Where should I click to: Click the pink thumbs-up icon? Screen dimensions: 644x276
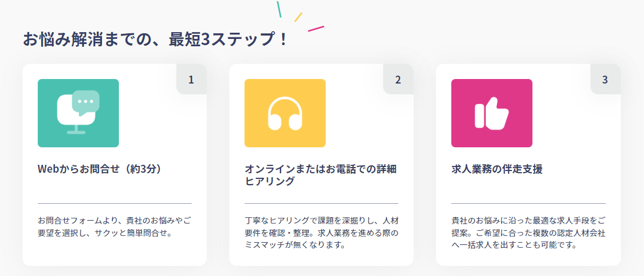point(491,113)
